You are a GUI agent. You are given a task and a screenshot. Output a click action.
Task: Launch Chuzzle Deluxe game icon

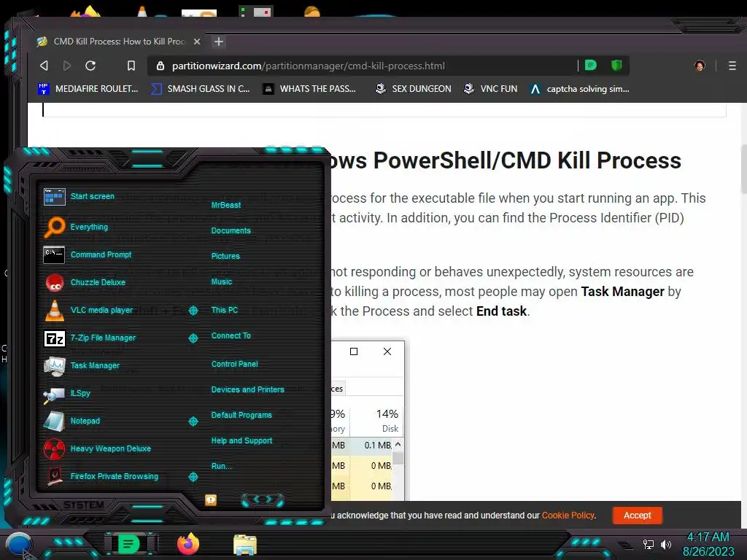[x=54, y=282]
